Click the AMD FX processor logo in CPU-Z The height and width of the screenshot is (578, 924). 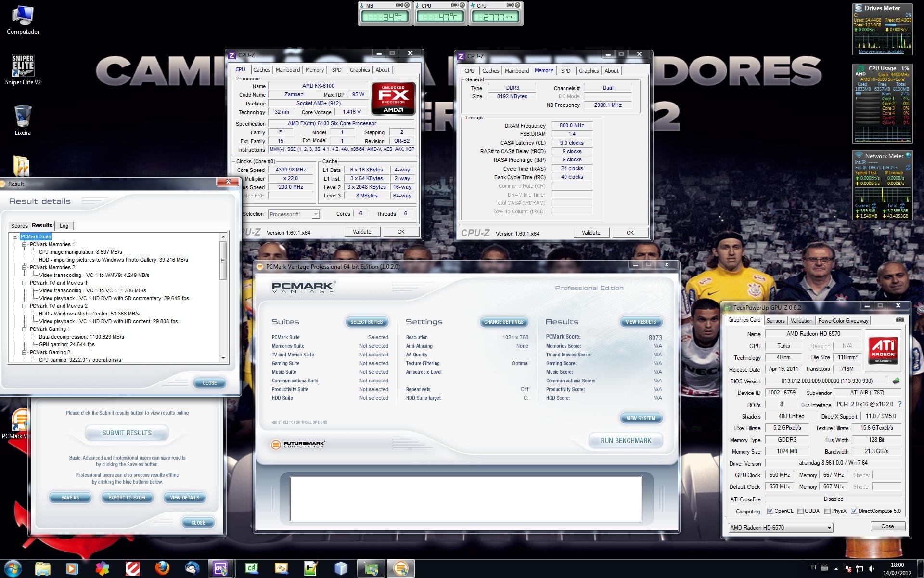(x=393, y=99)
